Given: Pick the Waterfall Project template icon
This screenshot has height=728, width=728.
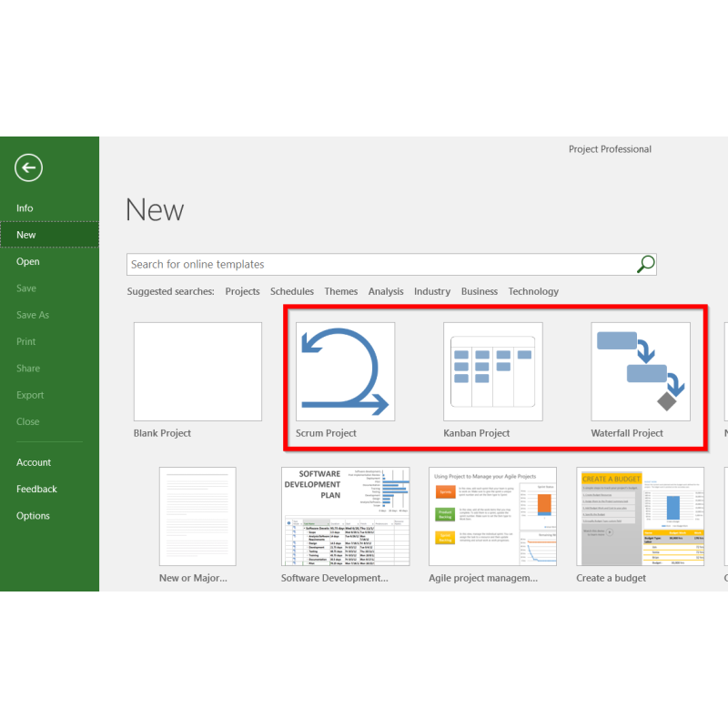Looking at the screenshot, I should [640, 371].
